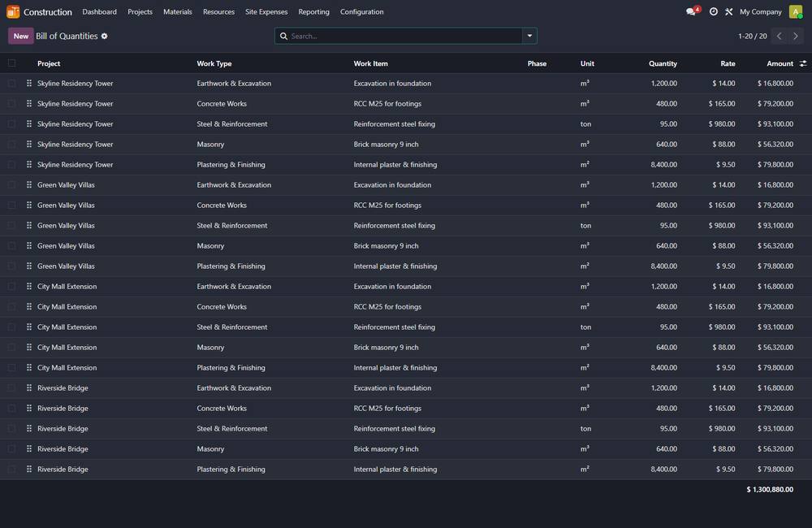Open the Configuration menu
The width and height of the screenshot is (812, 528).
(361, 11)
